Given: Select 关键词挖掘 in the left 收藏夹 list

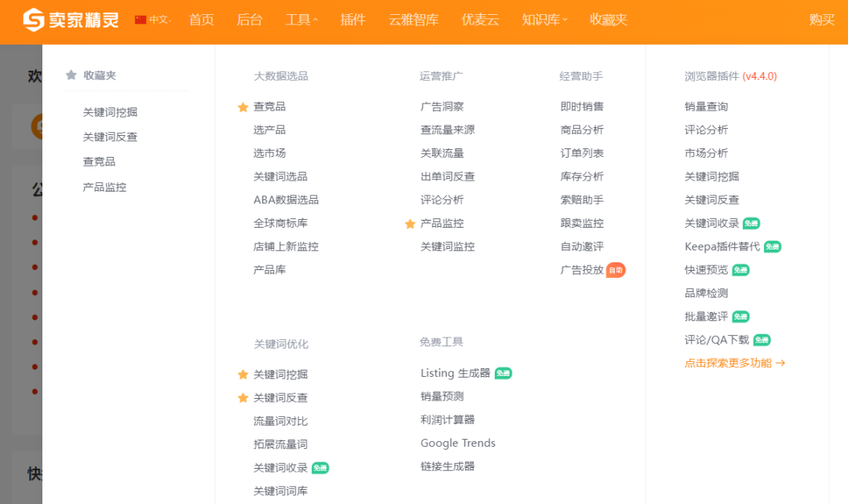Looking at the screenshot, I should pos(110,112).
